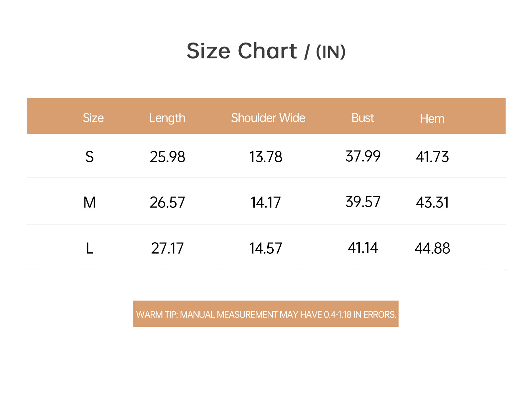Select the 27.17 length value
The image size is (532, 399).
167,248
